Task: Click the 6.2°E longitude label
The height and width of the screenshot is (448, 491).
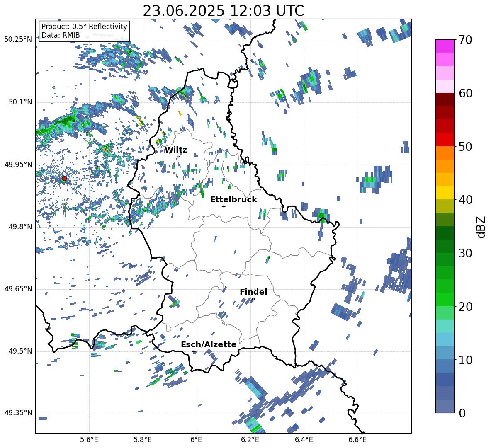Action: [250, 440]
